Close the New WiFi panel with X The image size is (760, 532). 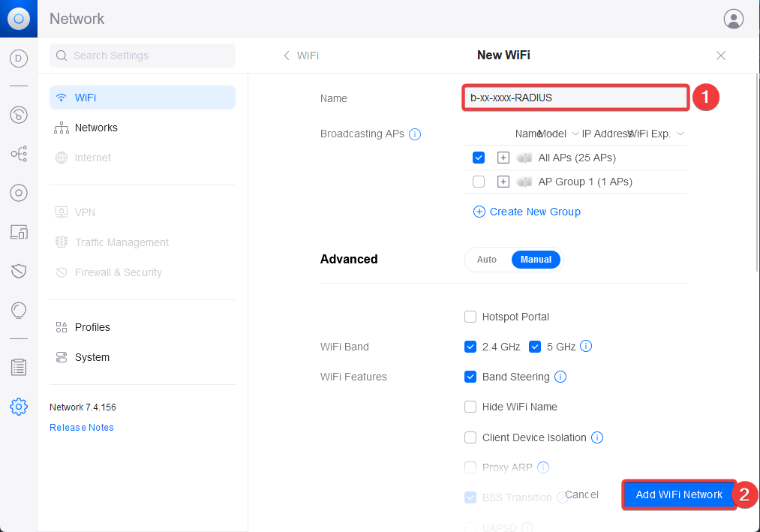pos(721,56)
